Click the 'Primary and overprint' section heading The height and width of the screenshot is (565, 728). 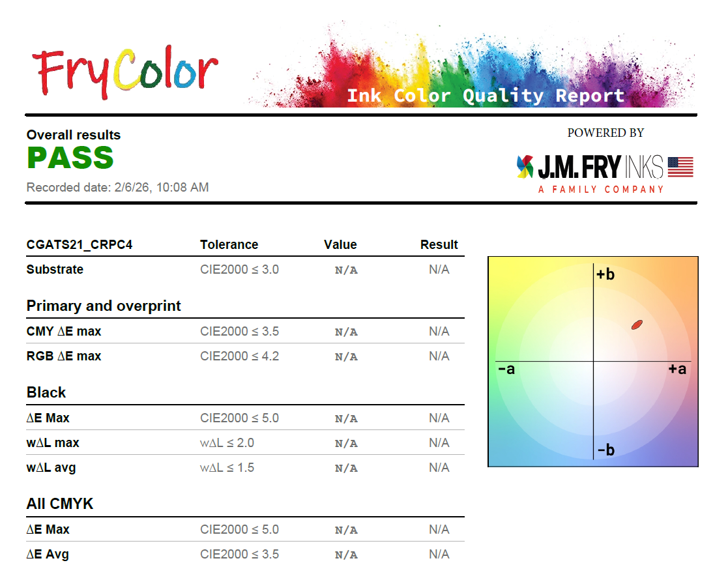104,306
